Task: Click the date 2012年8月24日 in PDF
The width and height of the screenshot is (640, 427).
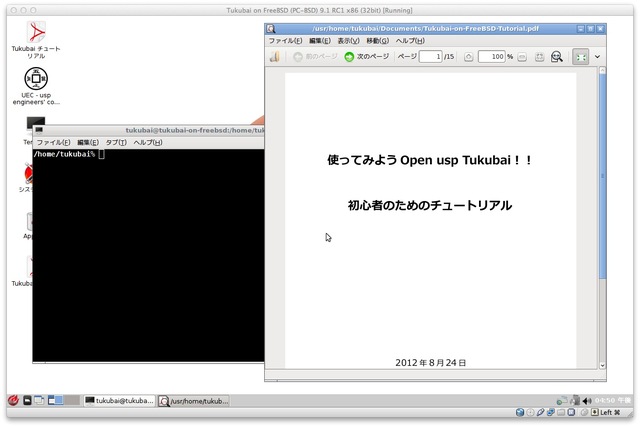Action: tap(431, 363)
